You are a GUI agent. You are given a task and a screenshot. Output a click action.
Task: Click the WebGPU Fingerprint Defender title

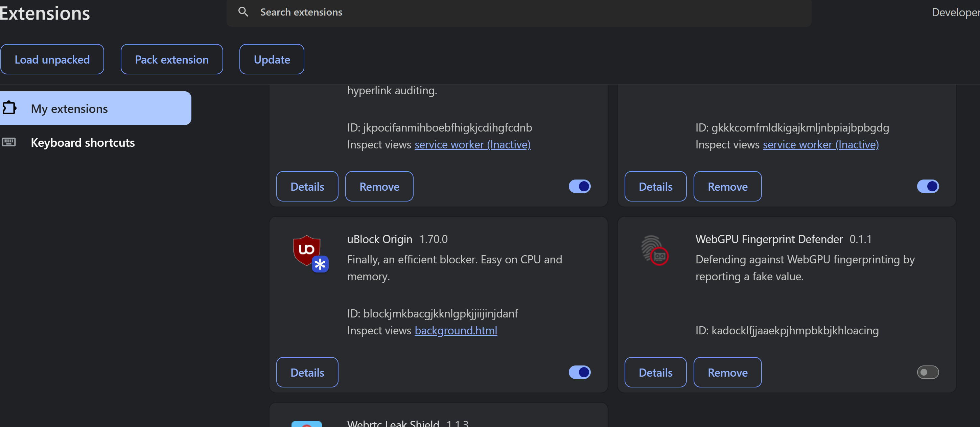(x=769, y=239)
